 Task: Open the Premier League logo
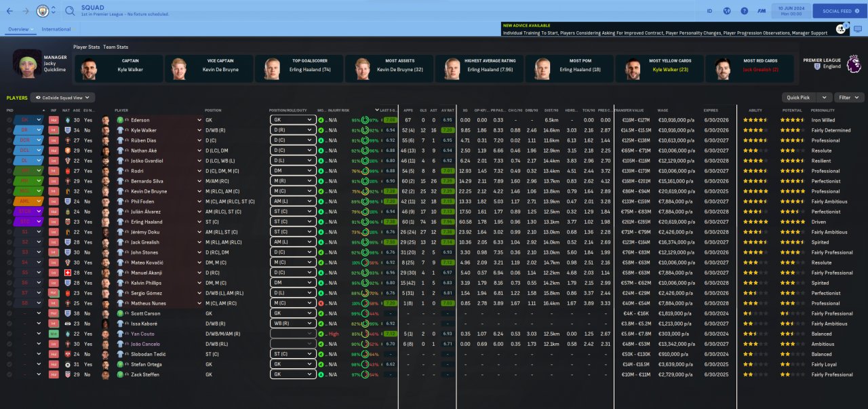pyautogui.click(x=853, y=64)
